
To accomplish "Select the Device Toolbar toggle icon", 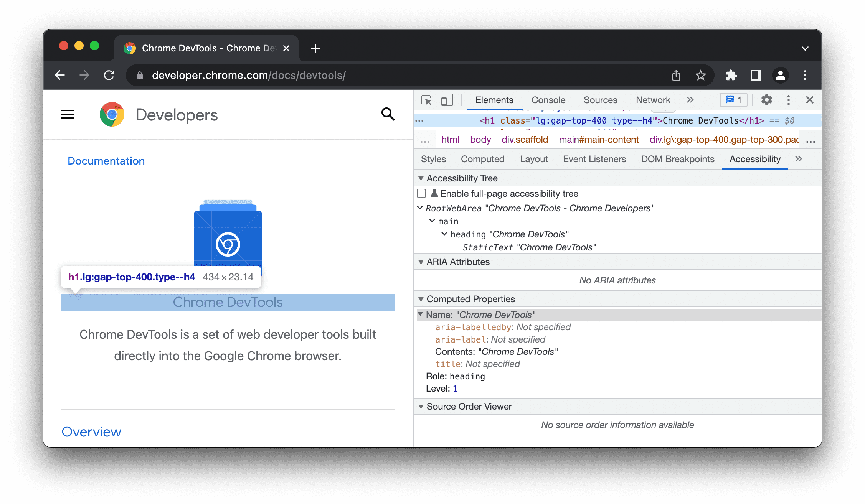I will 447,100.
